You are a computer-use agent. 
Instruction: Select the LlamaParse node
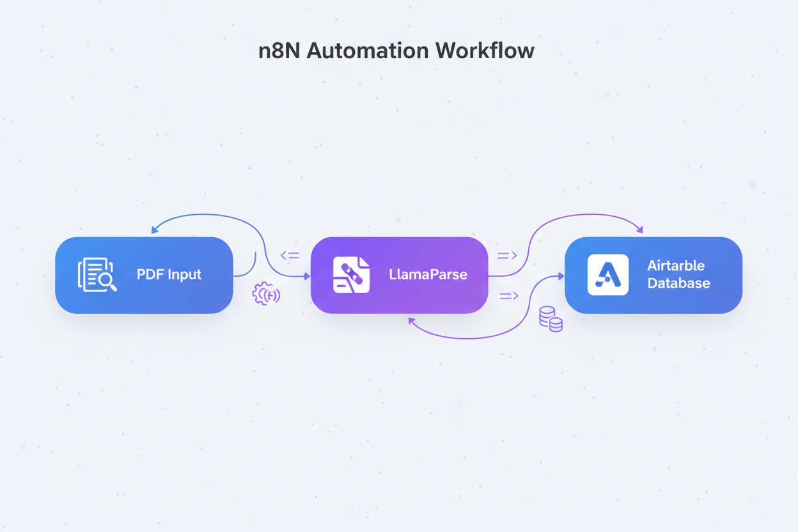point(400,275)
